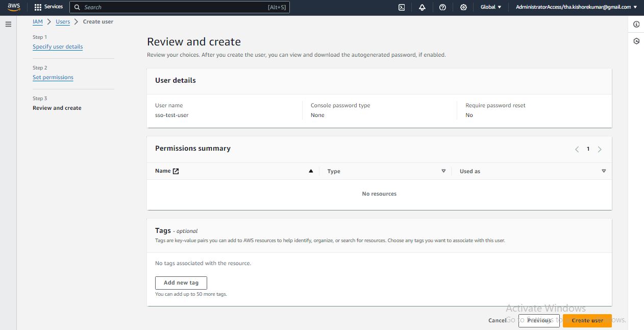Click the Create user button

point(587,320)
